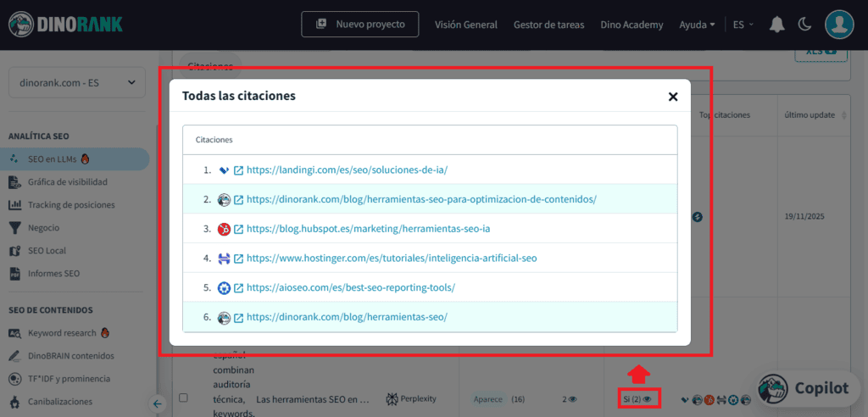Close the Todas las citaciones dialog
The width and height of the screenshot is (868, 417).
pyautogui.click(x=673, y=97)
